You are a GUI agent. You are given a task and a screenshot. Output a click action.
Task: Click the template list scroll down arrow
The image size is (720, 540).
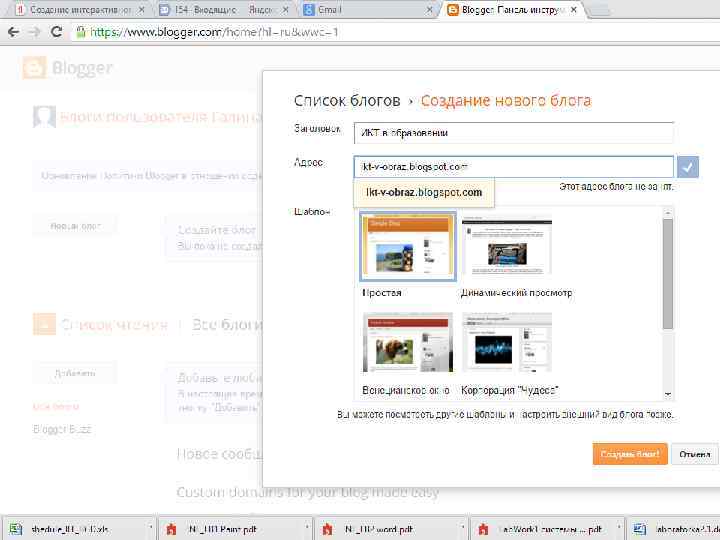pyautogui.click(x=668, y=394)
